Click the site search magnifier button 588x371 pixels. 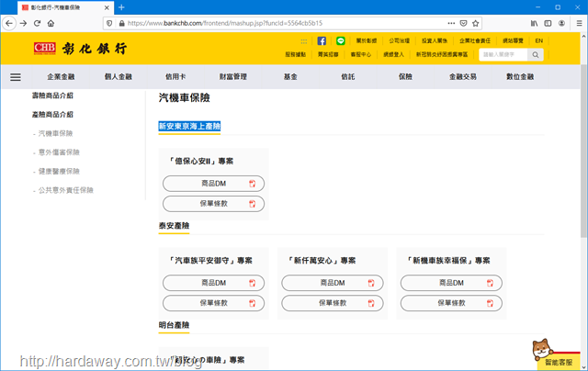[536, 55]
